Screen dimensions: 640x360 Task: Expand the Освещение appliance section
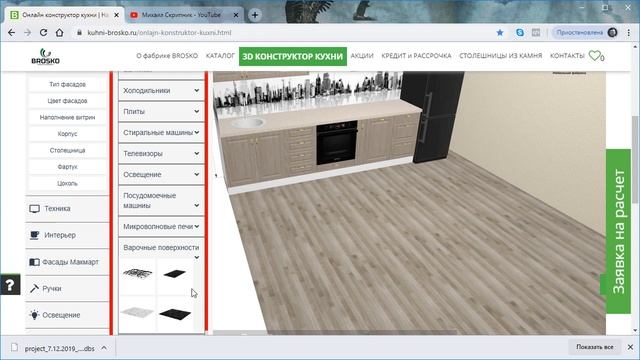161,175
